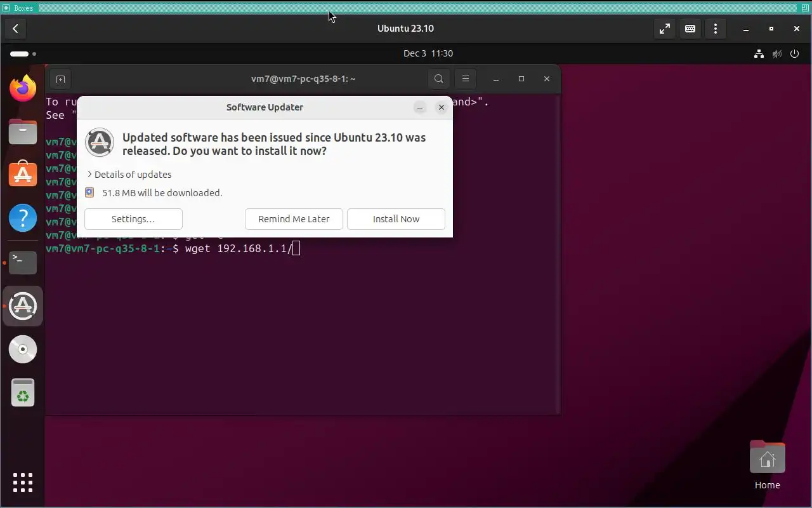812x508 pixels.
Task: Click the network status icon in top bar
Action: (759, 54)
